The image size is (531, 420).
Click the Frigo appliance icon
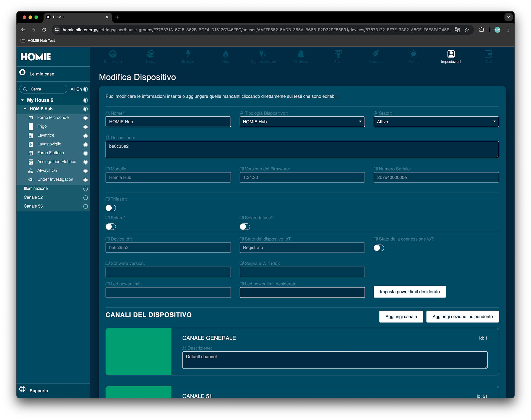click(x=31, y=127)
